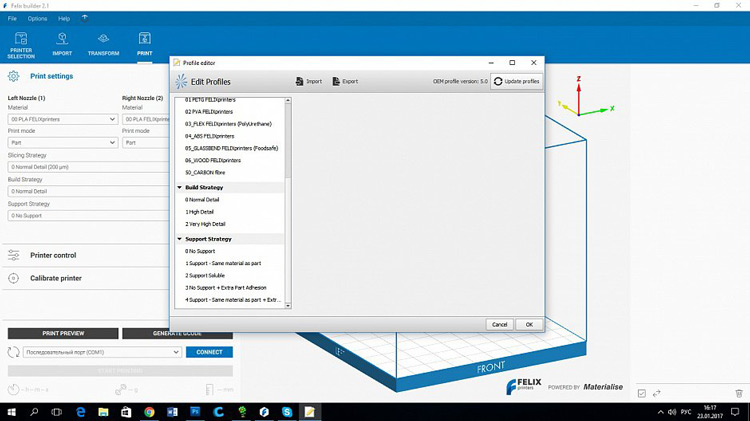
Task: Open the Build Strategy dropdown field
Action: (x=88, y=191)
